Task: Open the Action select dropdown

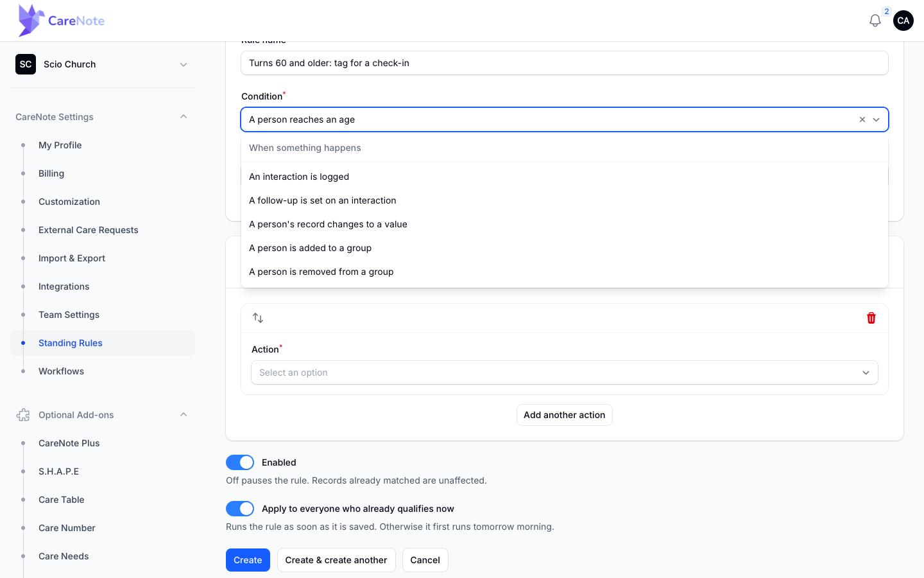Action: tap(564, 372)
